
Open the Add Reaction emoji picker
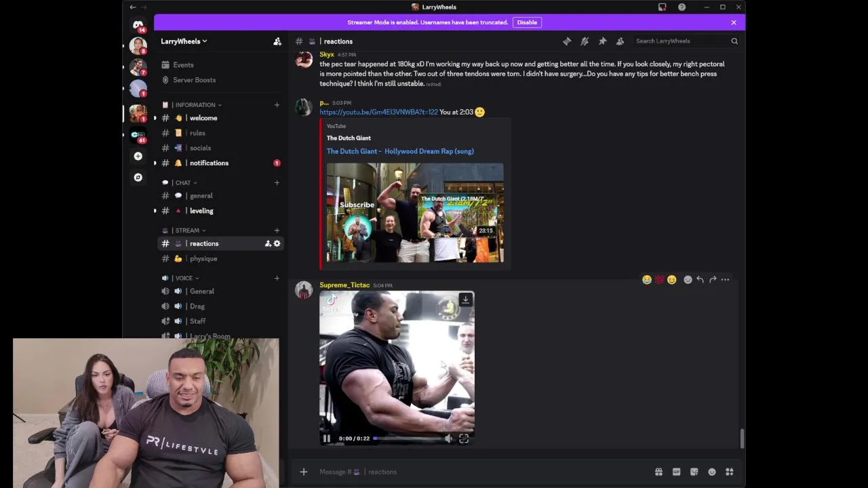688,279
